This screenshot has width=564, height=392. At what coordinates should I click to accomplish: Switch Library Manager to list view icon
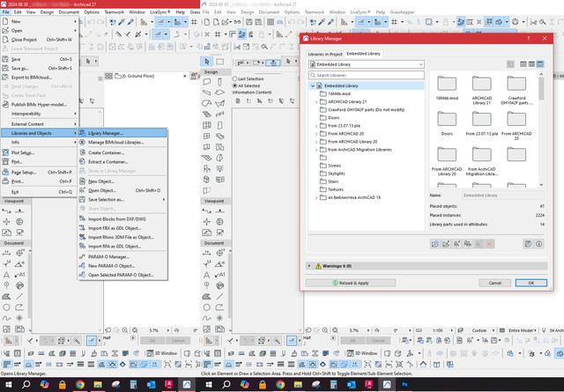tap(523, 64)
